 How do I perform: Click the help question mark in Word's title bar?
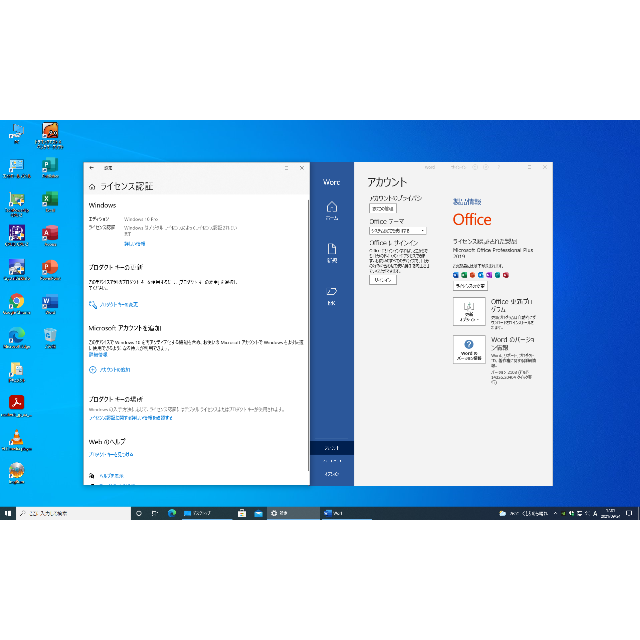pyautogui.click(x=498, y=167)
